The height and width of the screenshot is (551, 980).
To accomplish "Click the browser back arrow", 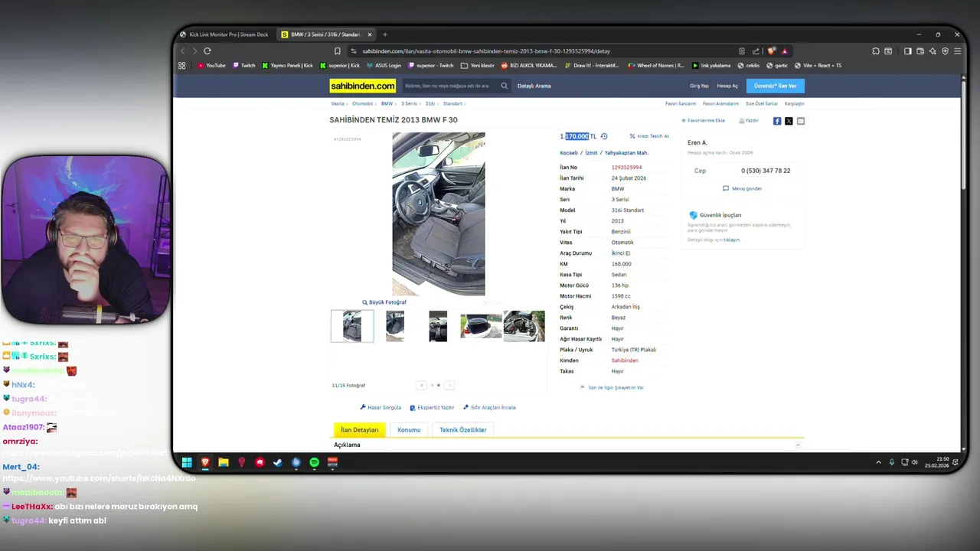I will click(x=182, y=51).
